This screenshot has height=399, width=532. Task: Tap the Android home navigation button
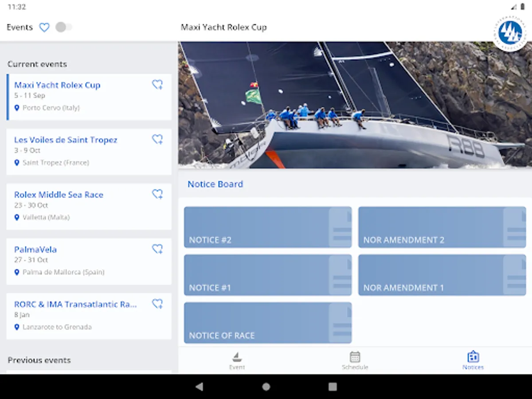pos(266,387)
